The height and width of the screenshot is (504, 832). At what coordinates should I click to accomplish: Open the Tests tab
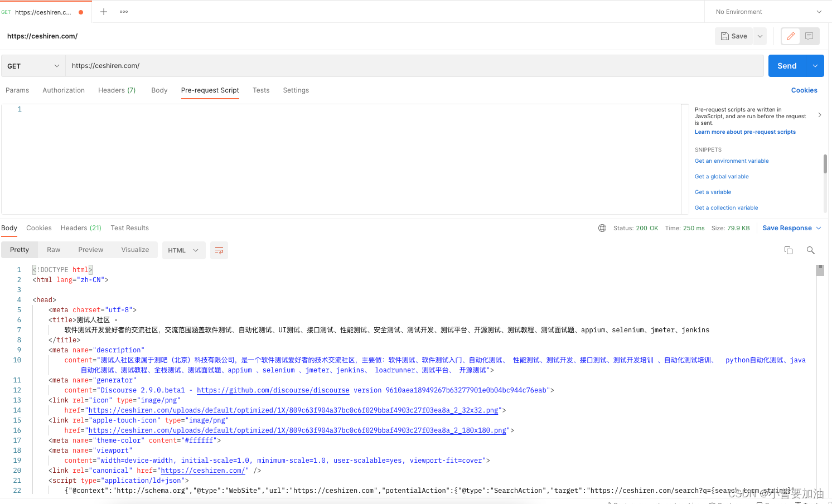pos(261,90)
